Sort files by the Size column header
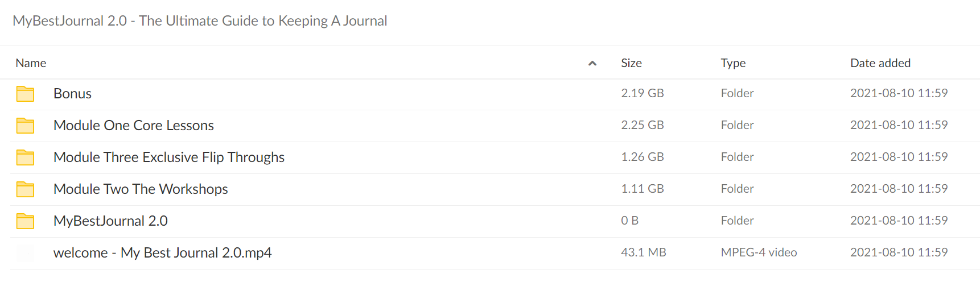 (x=631, y=63)
